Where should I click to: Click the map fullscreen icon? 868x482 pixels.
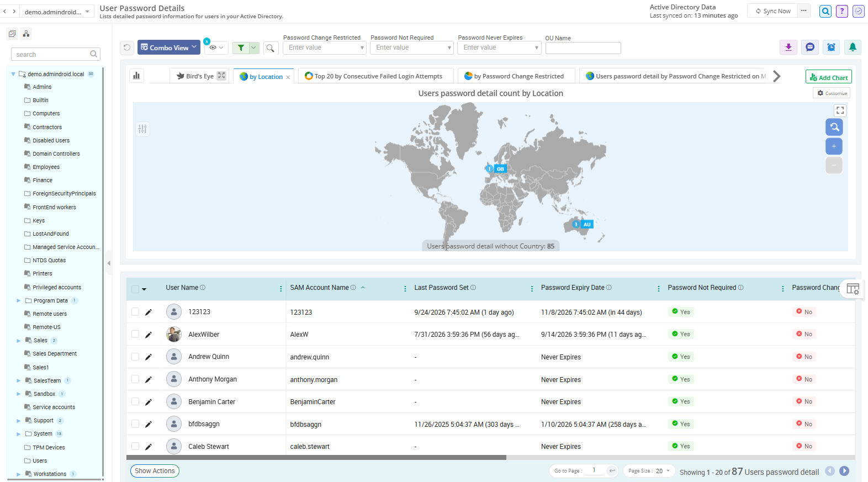tap(840, 110)
